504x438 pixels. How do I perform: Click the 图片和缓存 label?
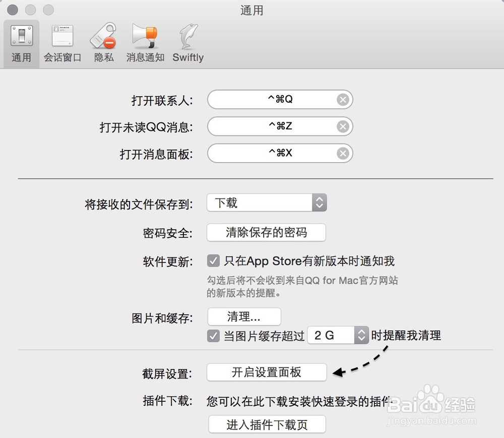coord(162,318)
